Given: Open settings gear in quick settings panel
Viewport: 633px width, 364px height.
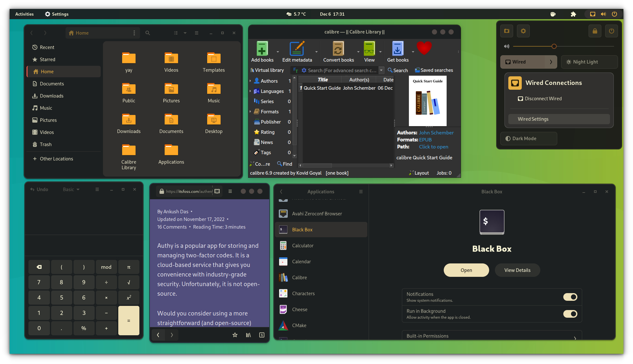Looking at the screenshot, I should (523, 31).
